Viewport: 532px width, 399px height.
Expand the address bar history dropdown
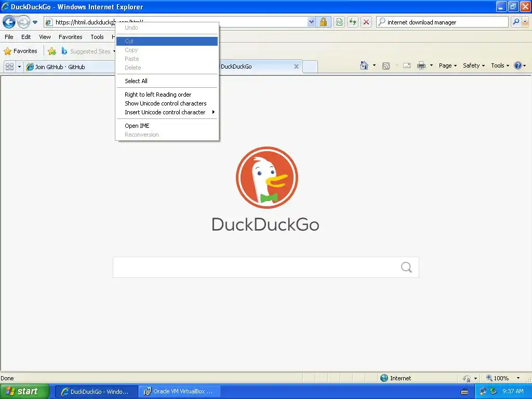(311, 22)
